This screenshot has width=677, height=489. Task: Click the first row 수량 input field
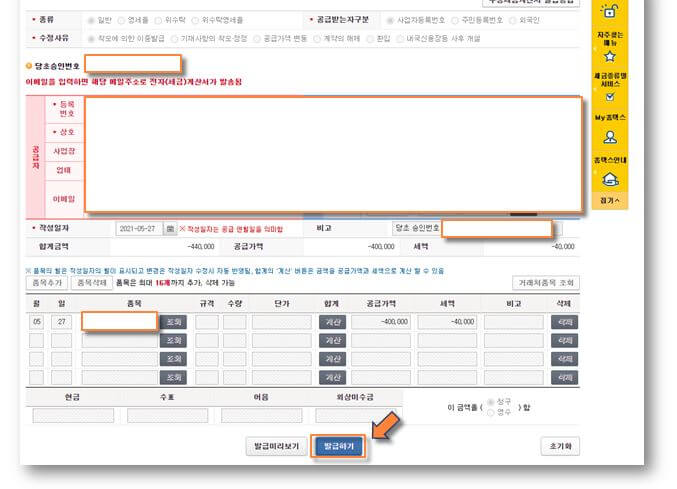(235, 322)
